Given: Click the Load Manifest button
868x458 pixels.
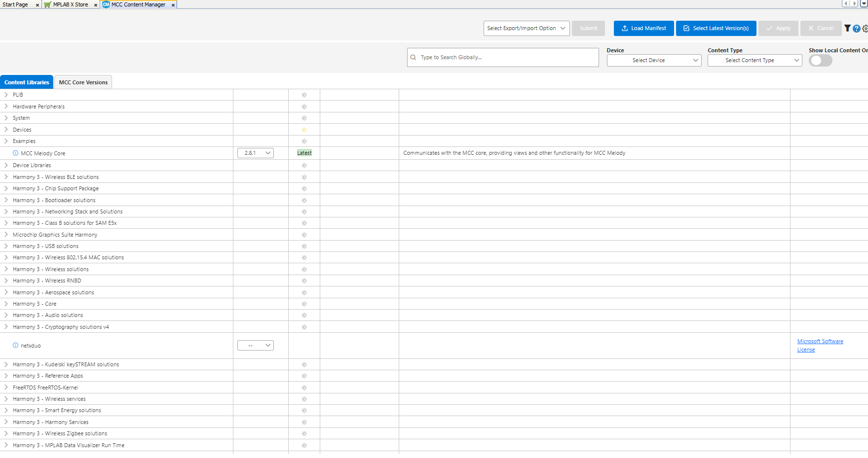Looking at the screenshot, I should point(643,28).
